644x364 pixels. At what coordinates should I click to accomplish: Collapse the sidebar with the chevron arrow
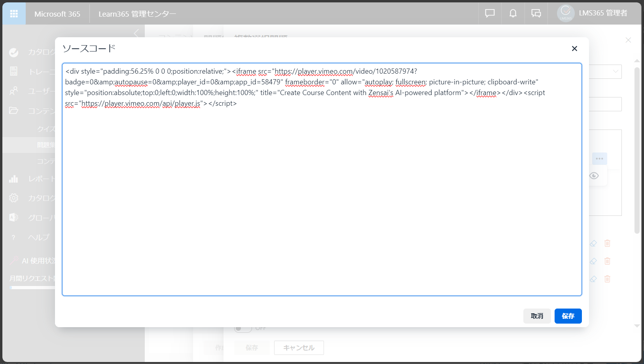(136, 33)
